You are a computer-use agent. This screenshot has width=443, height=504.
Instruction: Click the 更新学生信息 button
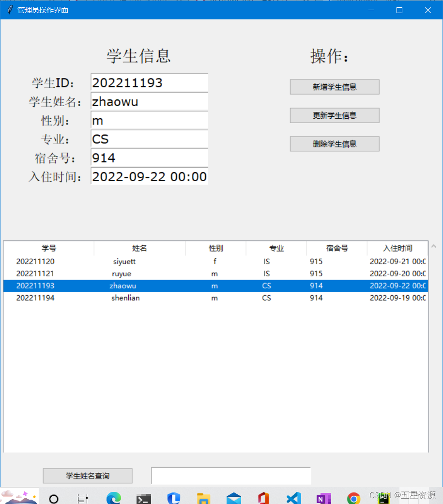click(x=335, y=115)
